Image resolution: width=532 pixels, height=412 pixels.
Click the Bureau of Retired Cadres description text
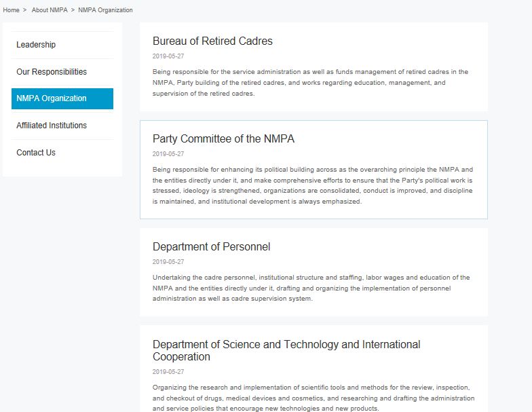pyautogui.click(x=310, y=83)
